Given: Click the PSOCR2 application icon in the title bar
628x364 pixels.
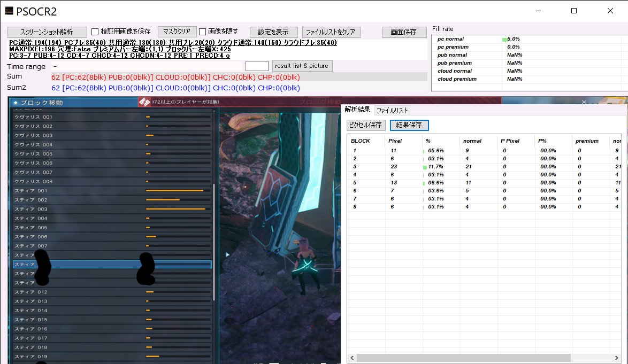Looking at the screenshot, I should click(10, 11).
